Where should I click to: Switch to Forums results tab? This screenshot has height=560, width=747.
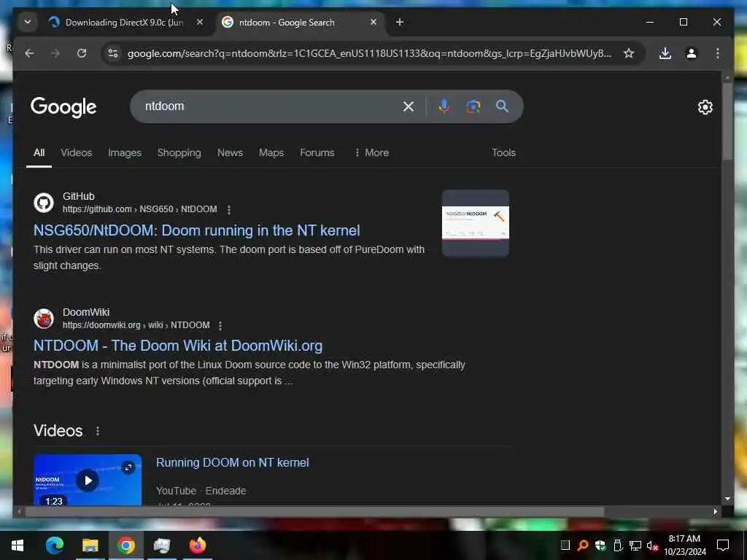[317, 153]
